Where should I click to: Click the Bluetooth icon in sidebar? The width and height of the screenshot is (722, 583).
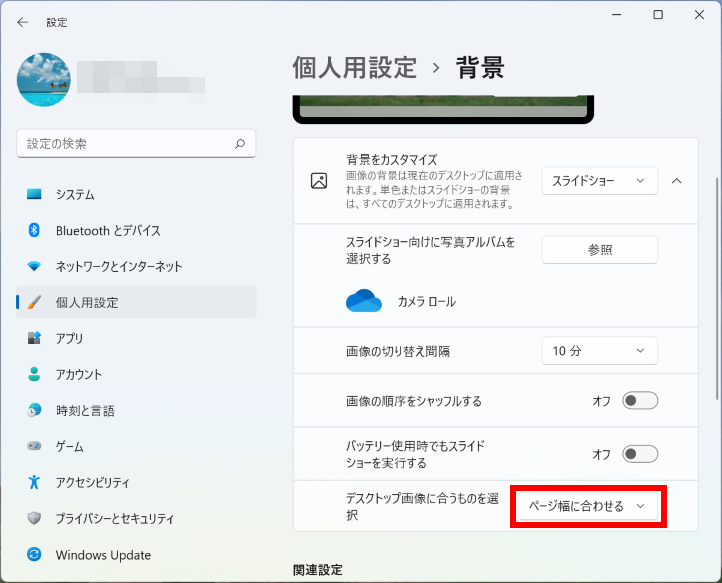tap(34, 230)
